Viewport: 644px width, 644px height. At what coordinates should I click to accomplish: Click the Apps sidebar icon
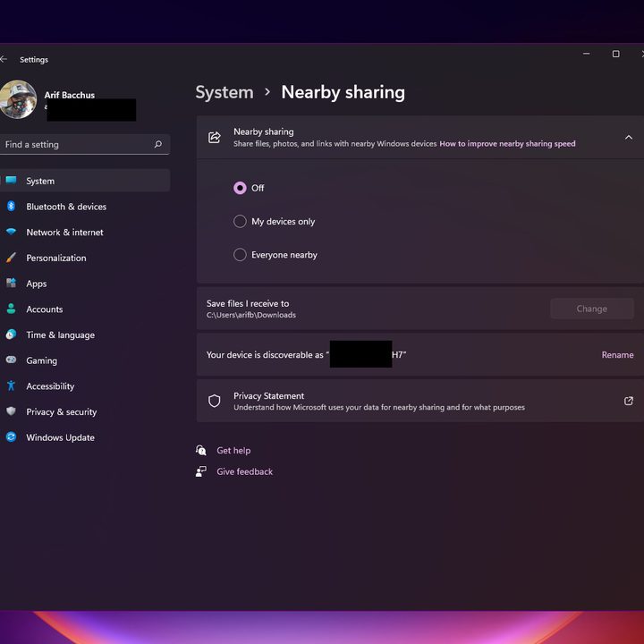tap(11, 283)
